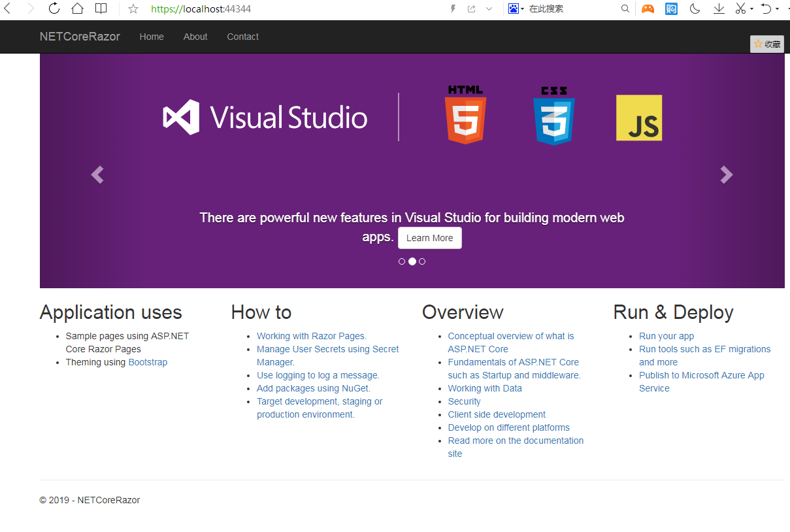Open the NETCoreRazor brand link
The height and width of the screenshot is (532, 790).
pyautogui.click(x=80, y=37)
